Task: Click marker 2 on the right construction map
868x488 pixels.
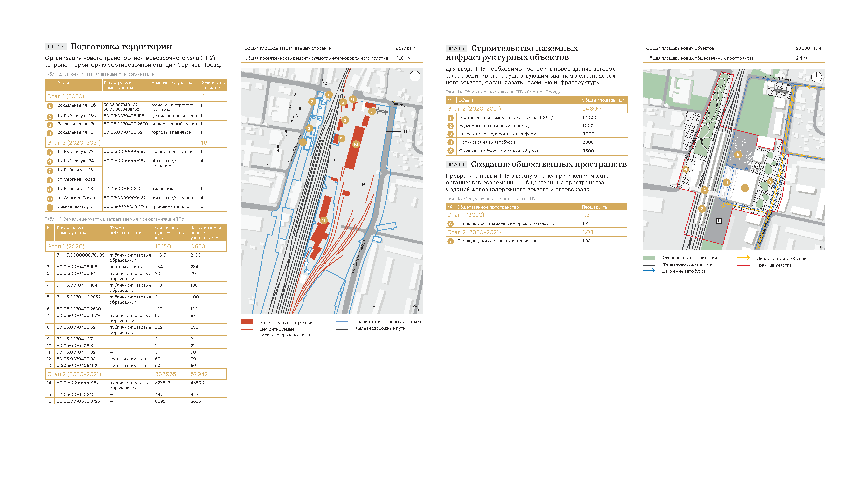Action: click(704, 190)
